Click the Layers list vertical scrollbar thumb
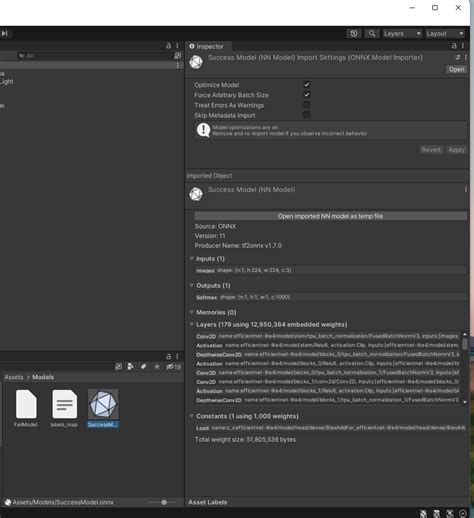 coord(464,343)
